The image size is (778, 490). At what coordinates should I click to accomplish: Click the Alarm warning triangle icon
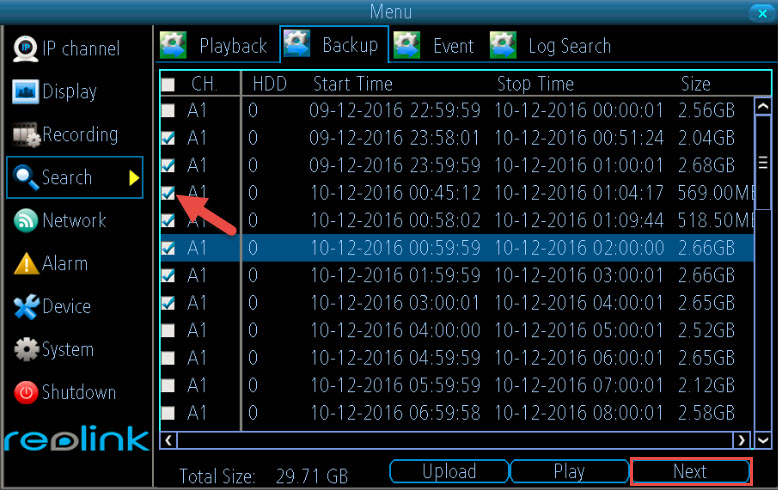26,263
